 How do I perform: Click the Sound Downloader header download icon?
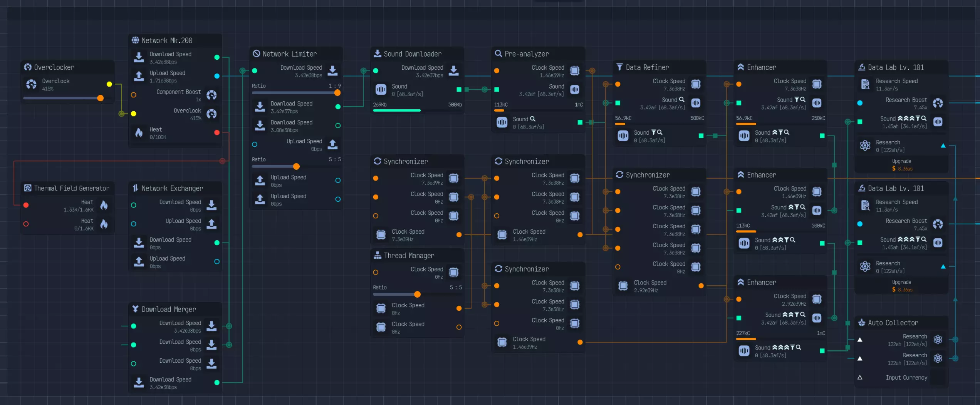tap(378, 54)
